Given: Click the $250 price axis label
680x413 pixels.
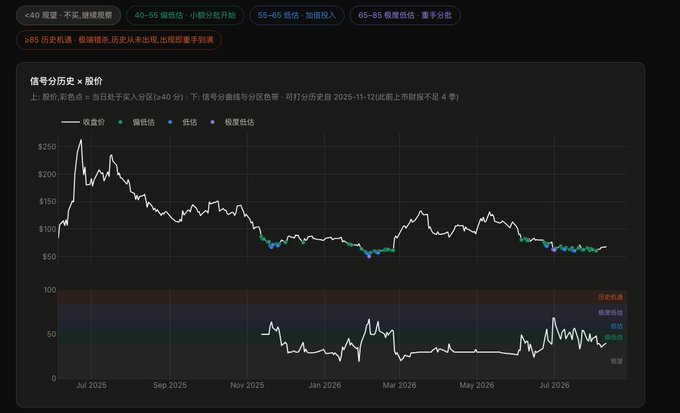Looking at the screenshot, I should [x=47, y=147].
